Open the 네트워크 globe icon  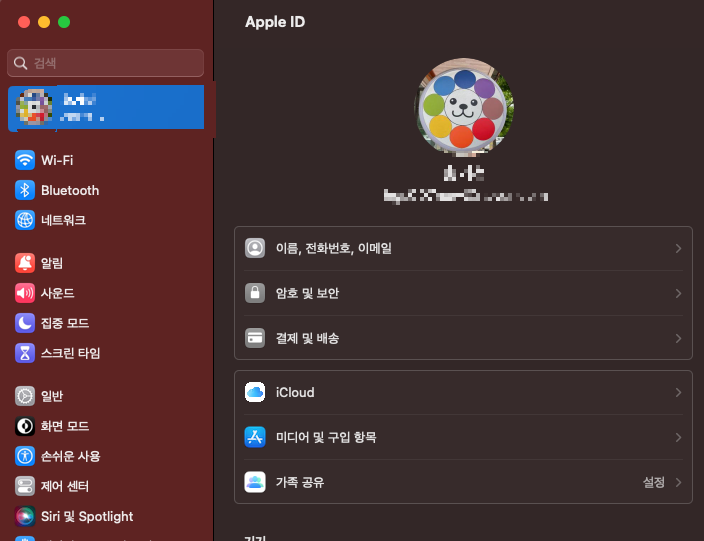(25, 220)
